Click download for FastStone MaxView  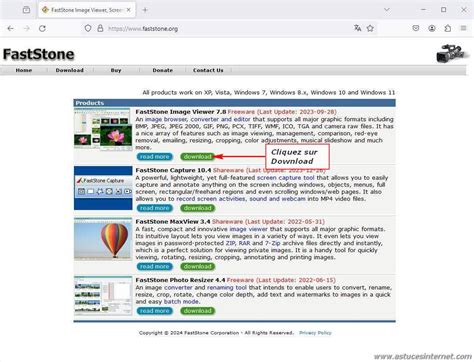(x=198, y=267)
